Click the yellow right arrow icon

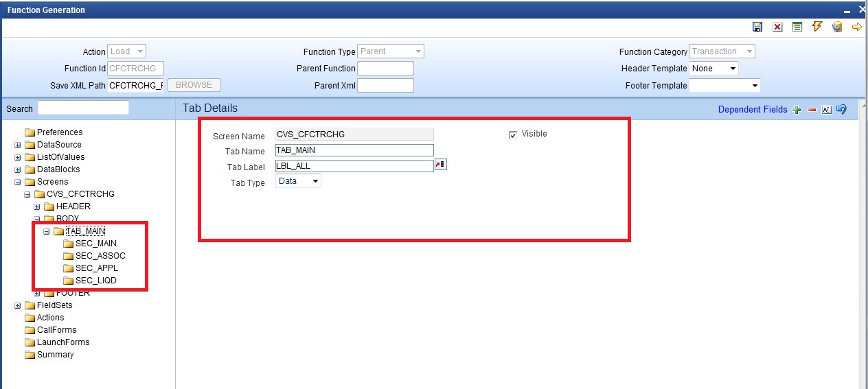tap(857, 27)
